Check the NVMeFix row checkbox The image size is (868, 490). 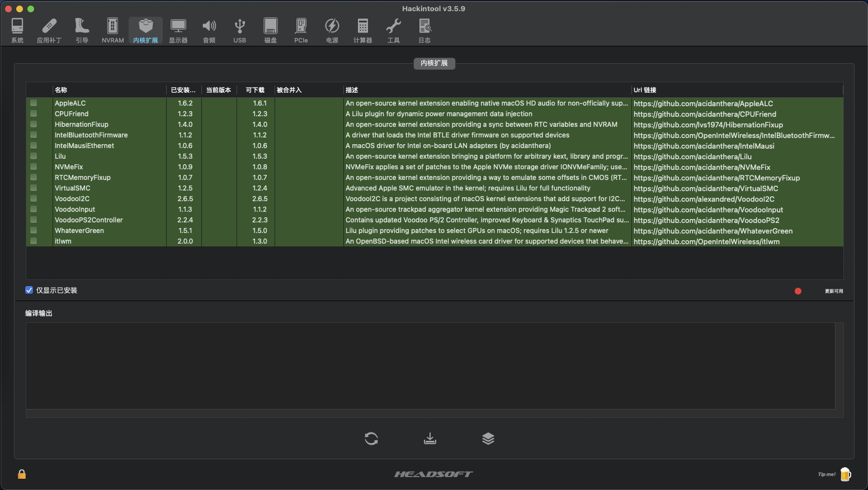(34, 166)
